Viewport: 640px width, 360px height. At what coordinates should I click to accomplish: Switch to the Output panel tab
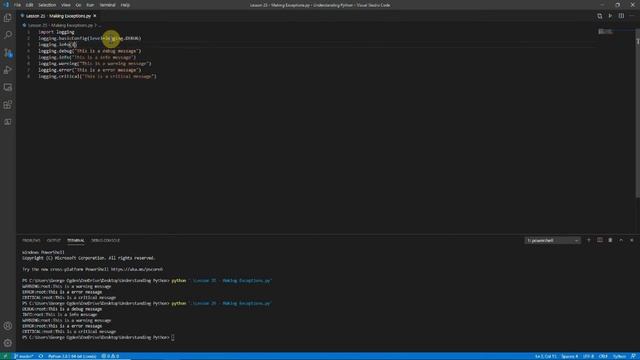point(53,240)
